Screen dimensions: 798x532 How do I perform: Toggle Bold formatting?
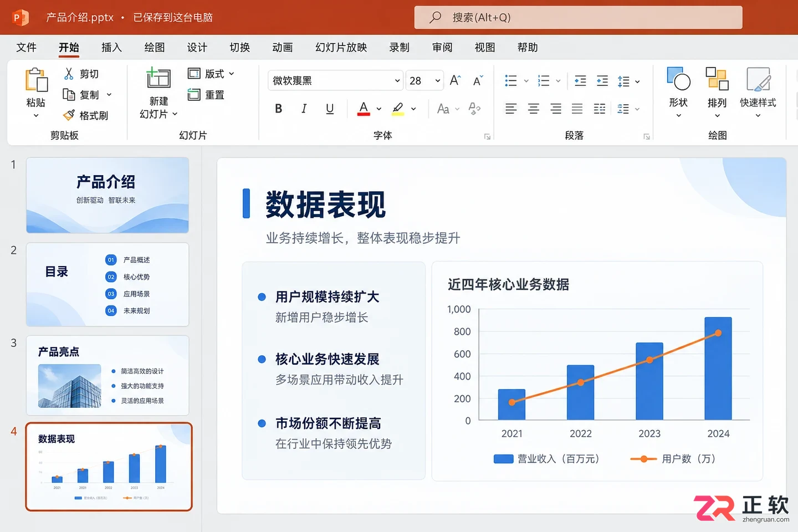coord(279,109)
